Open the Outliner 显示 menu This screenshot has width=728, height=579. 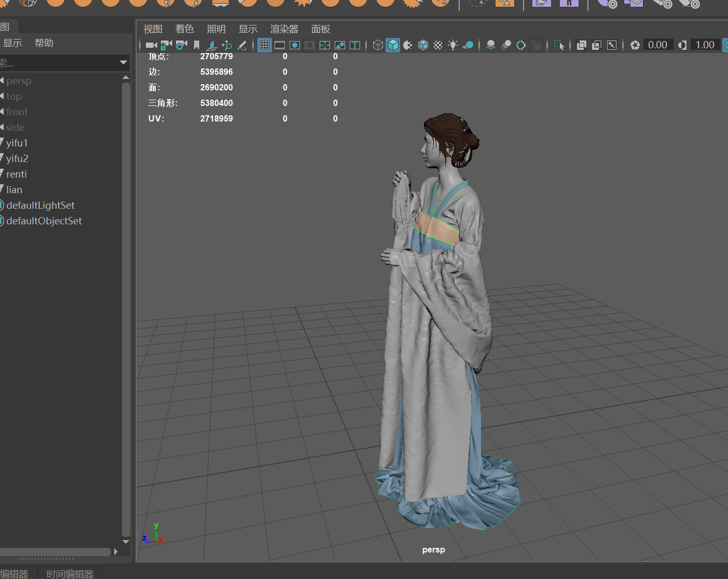[12, 43]
